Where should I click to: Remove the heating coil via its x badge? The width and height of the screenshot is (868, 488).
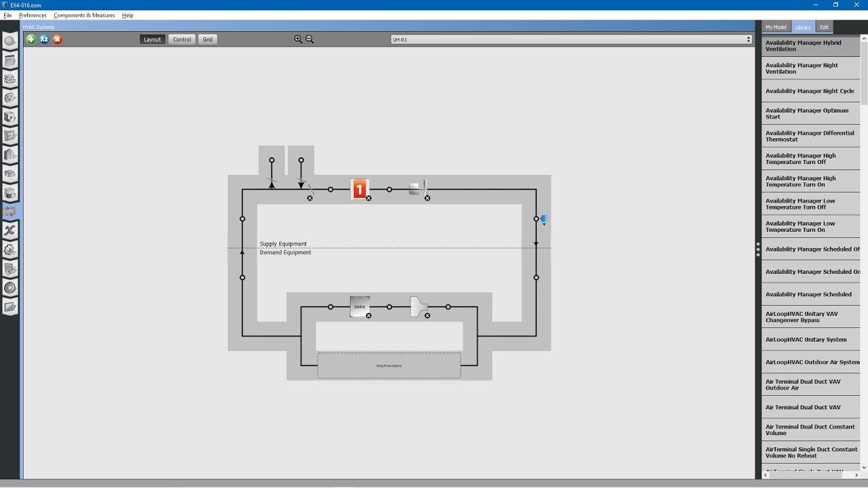pos(369,198)
